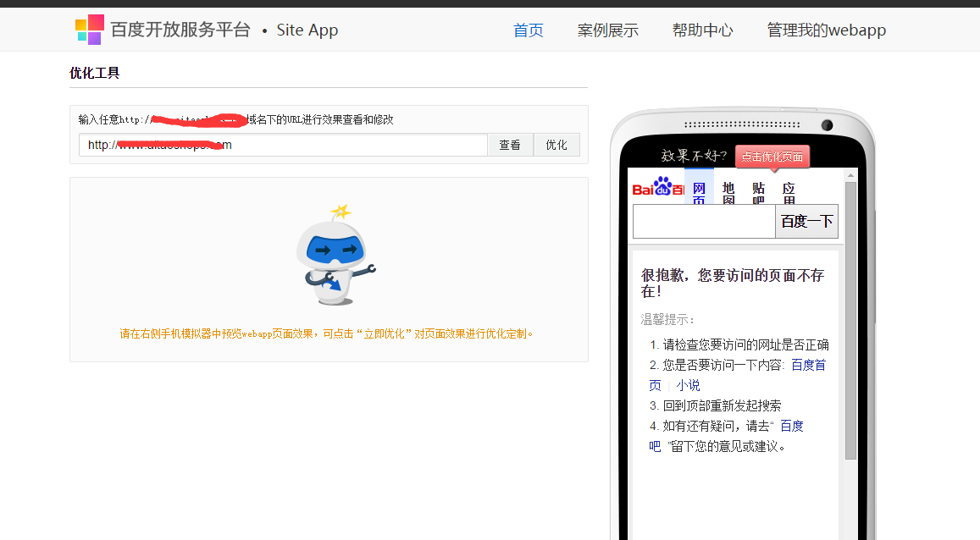Open 管理我的webapp from the top menu
Screen dimensions: 980x540
point(826,30)
